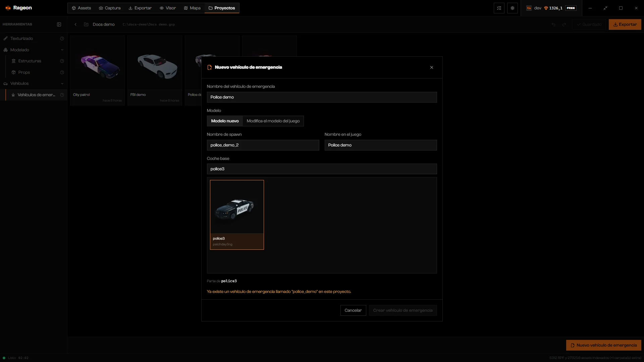Click the redo arrow icon
Screen dimensions: 644x362
pyautogui.click(x=564, y=24)
